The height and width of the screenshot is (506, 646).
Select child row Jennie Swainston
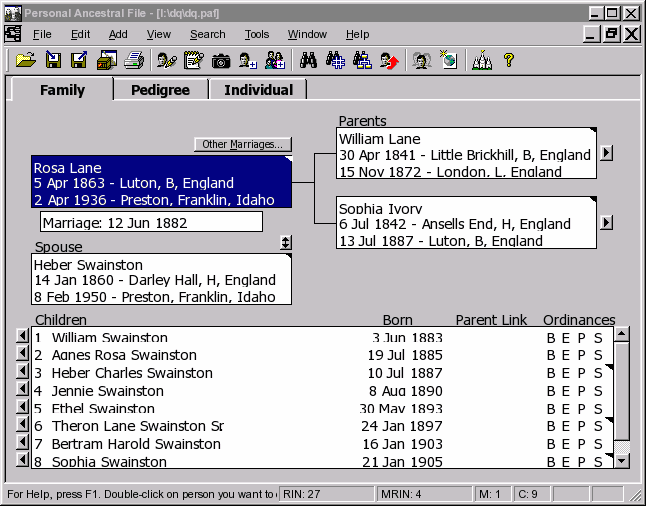[x=322, y=391]
